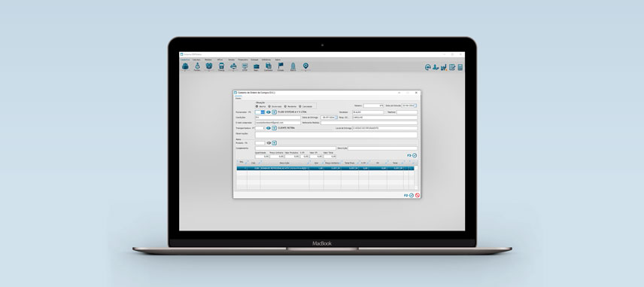
Task: Open the calculator icon at the top right
Action: pos(460,67)
